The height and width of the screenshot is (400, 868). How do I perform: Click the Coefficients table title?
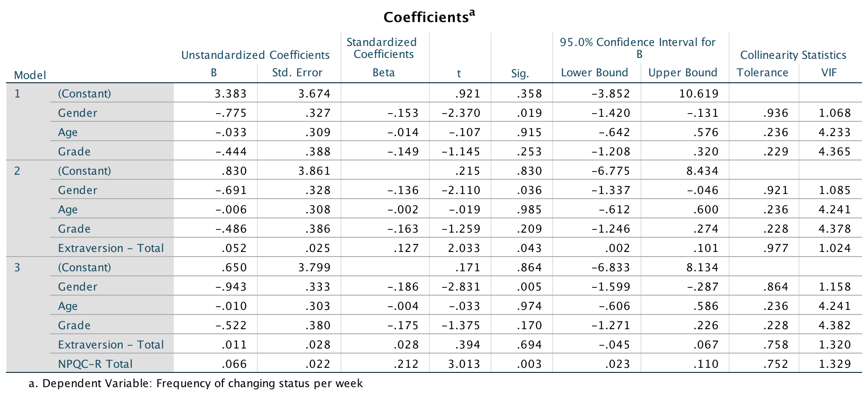click(x=428, y=17)
